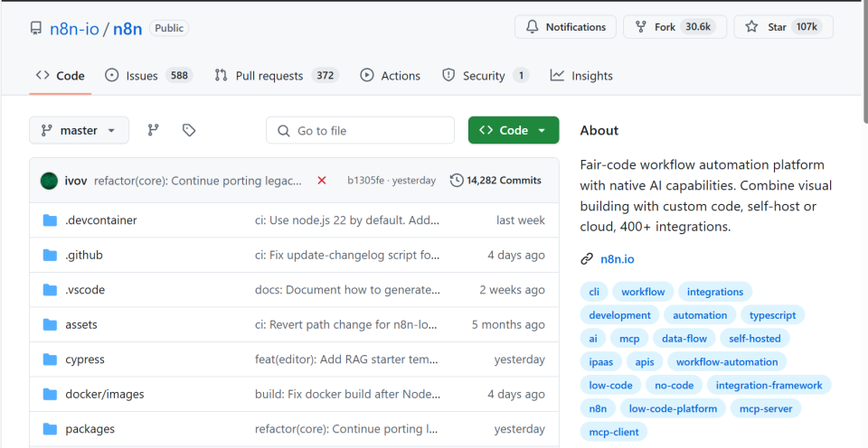This screenshot has height=448, width=868.
Task: Select the typescript topic tag
Action: point(772,315)
